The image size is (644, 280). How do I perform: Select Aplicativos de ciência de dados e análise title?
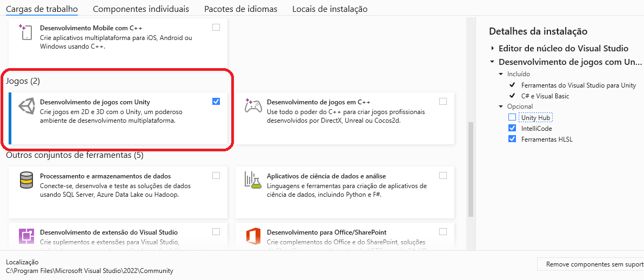[x=326, y=176]
